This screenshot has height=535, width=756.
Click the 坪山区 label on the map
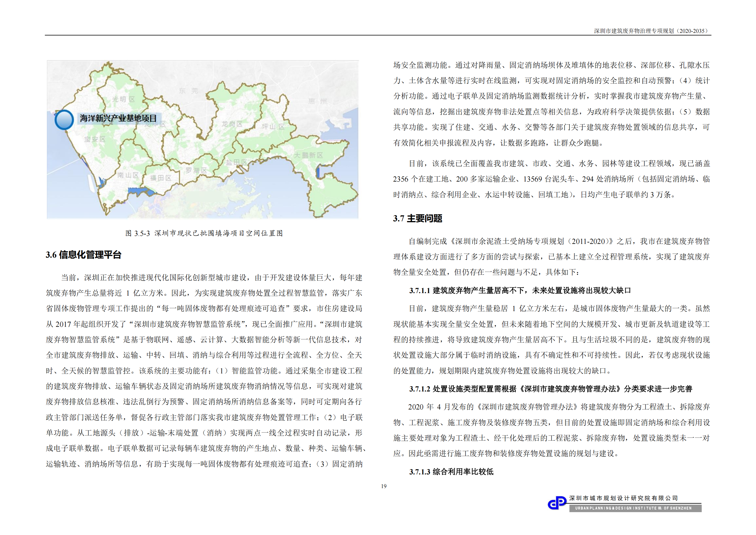click(273, 126)
